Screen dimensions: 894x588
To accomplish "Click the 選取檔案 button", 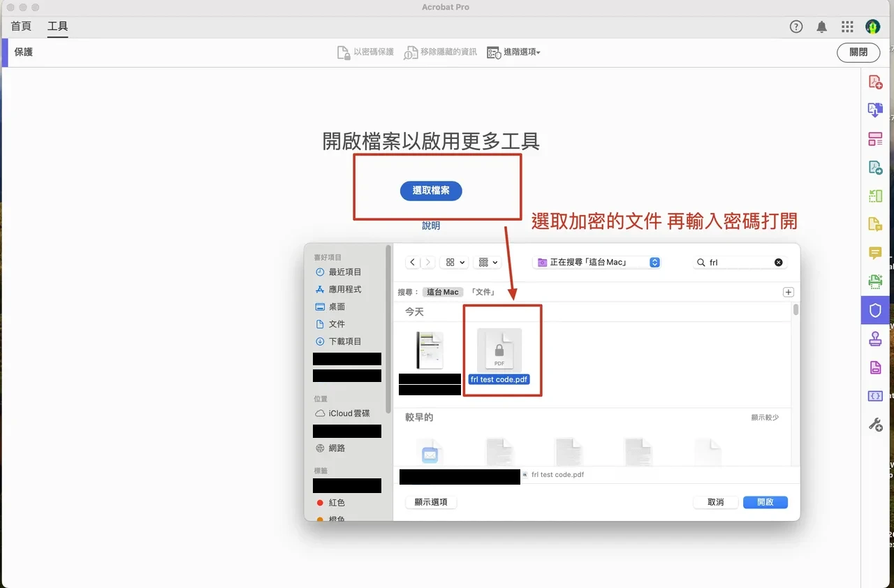I will pos(431,190).
